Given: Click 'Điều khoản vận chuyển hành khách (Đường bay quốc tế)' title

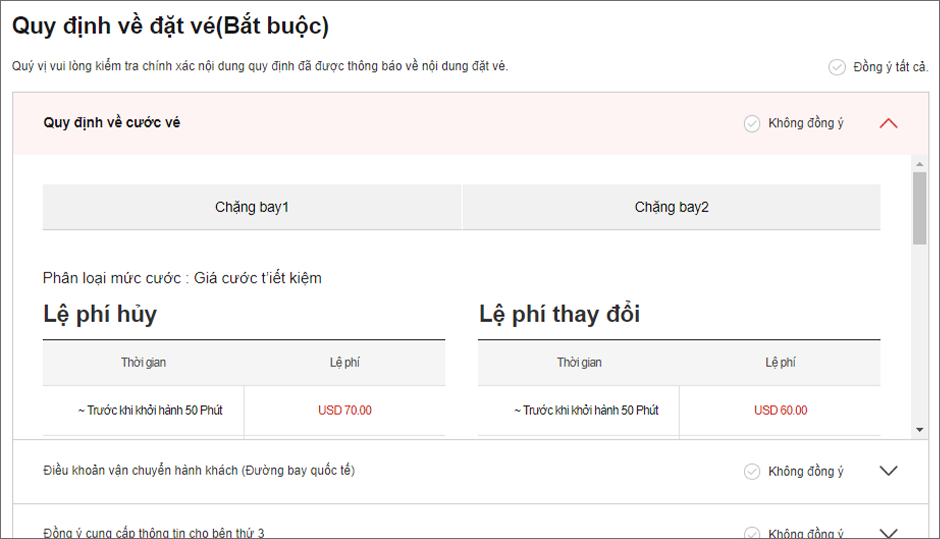Looking at the screenshot, I should [199, 470].
